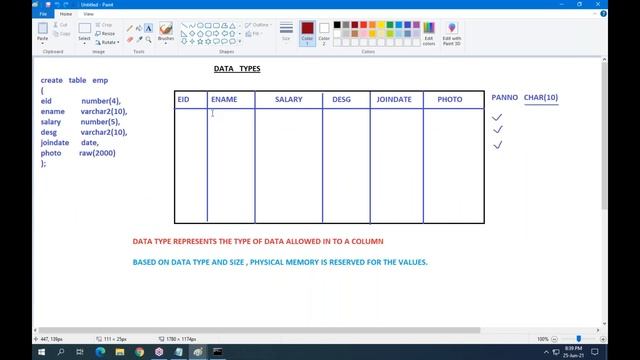Select the Eraser tool
Screen dimensions: 640x360
[x=130, y=39]
